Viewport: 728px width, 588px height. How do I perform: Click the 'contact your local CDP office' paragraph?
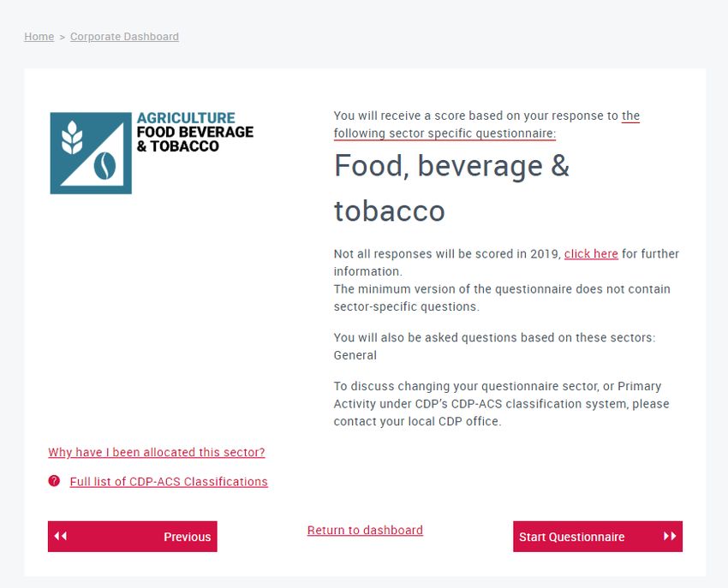tap(501, 404)
